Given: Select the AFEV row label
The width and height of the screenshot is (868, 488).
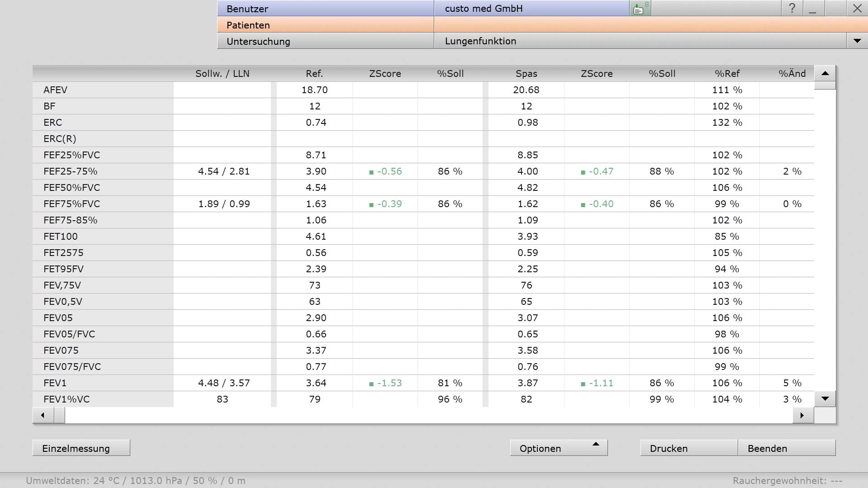Looking at the screenshot, I should [55, 90].
